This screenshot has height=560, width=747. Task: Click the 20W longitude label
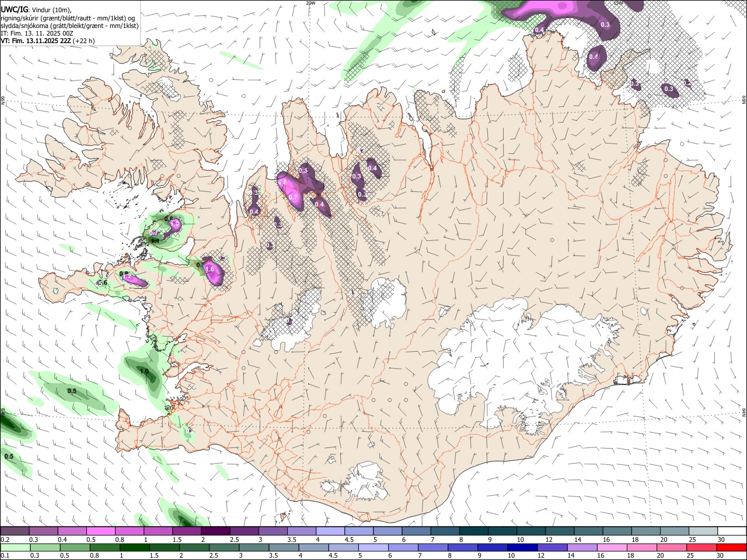click(x=310, y=3)
